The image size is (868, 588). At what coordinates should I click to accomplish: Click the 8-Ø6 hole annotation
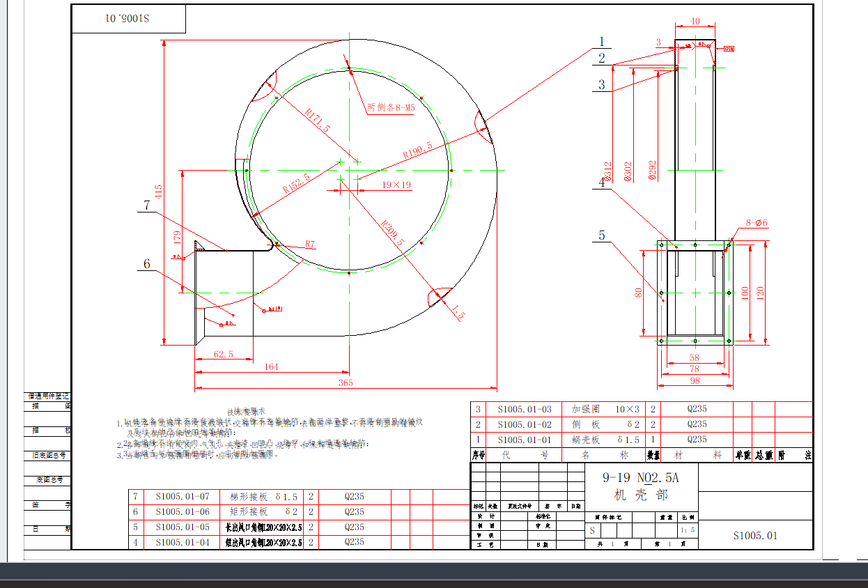(757, 223)
